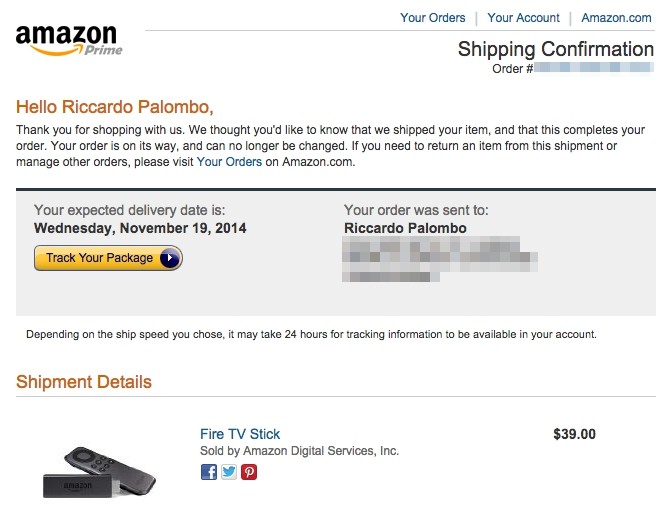Click the Shipment Details heading

84,382
